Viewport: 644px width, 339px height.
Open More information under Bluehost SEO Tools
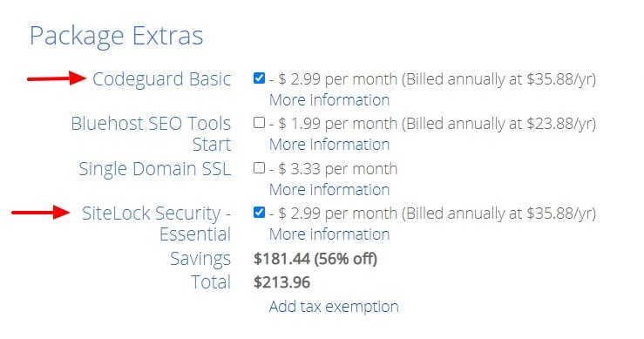point(329,145)
